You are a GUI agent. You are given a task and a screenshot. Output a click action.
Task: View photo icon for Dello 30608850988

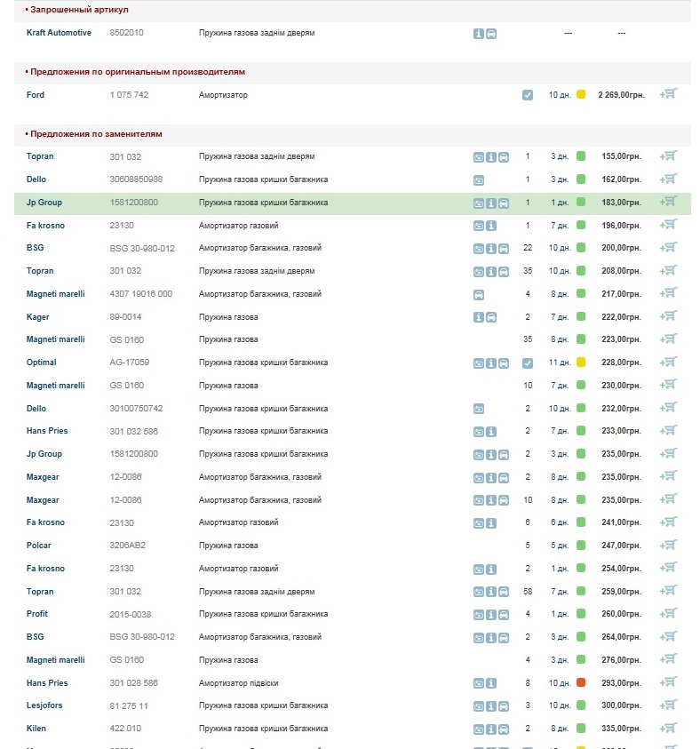click(x=479, y=179)
